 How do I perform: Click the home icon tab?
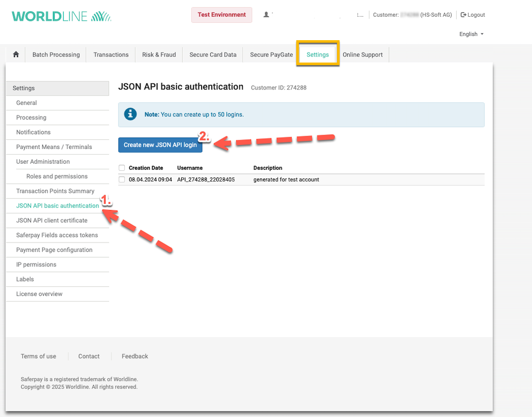click(16, 54)
